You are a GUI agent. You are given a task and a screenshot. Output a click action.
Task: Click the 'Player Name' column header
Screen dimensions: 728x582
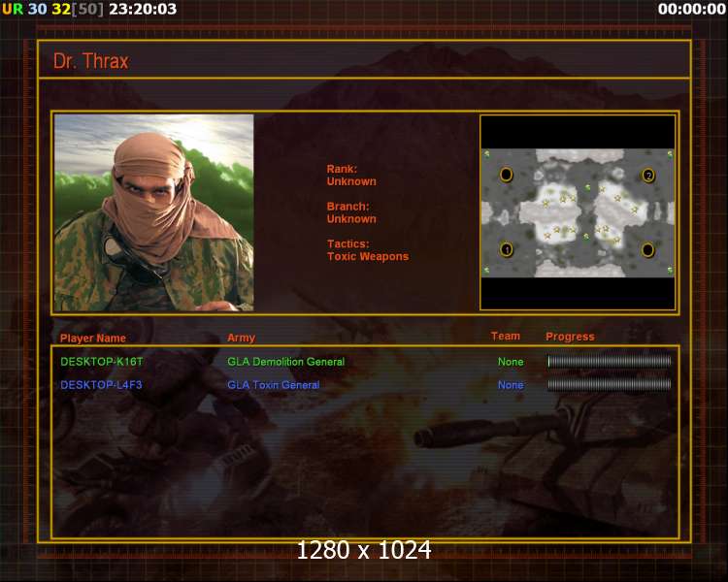click(x=93, y=338)
